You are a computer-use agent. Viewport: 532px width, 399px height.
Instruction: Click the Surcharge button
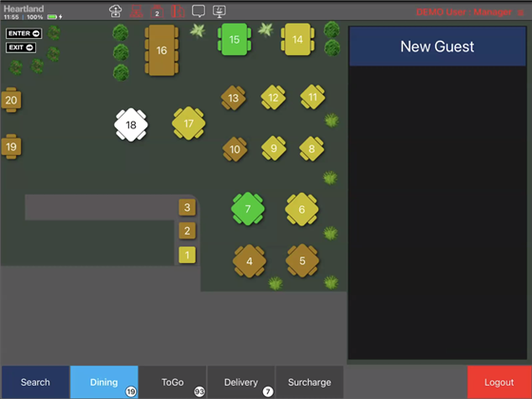(310, 382)
